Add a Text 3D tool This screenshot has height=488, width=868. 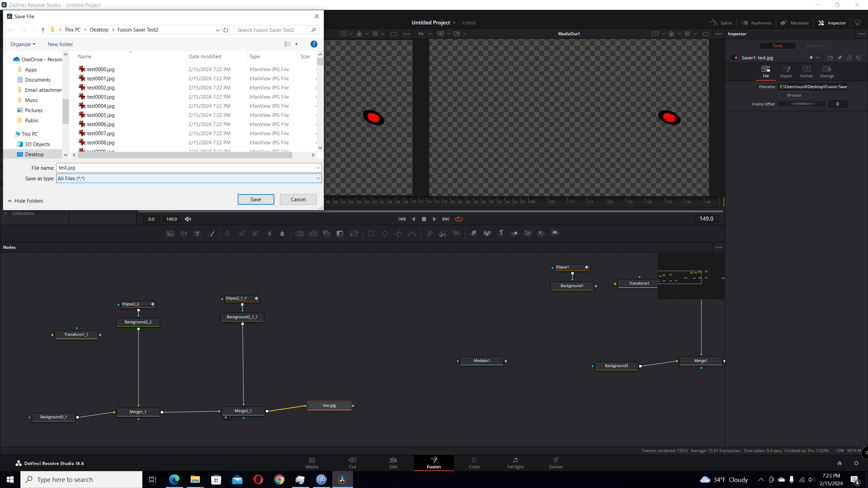click(500, 233)
